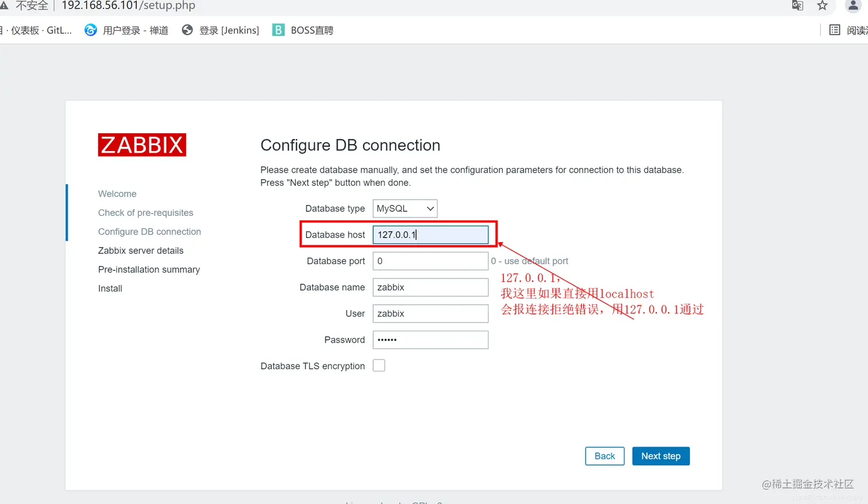868x504 pixels.
Task: Select the Welcome step in sidebar
Action: click(117, 194)
